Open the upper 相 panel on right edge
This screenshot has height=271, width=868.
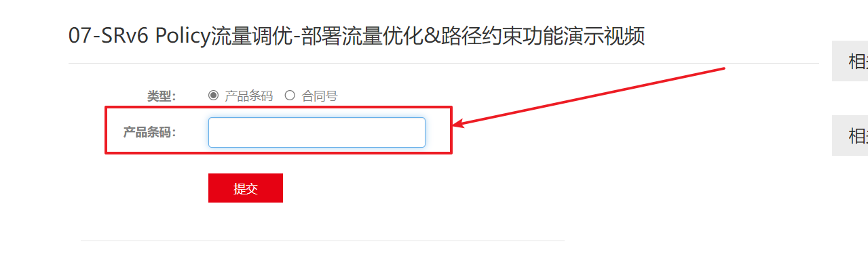click(x=850, y=62)
